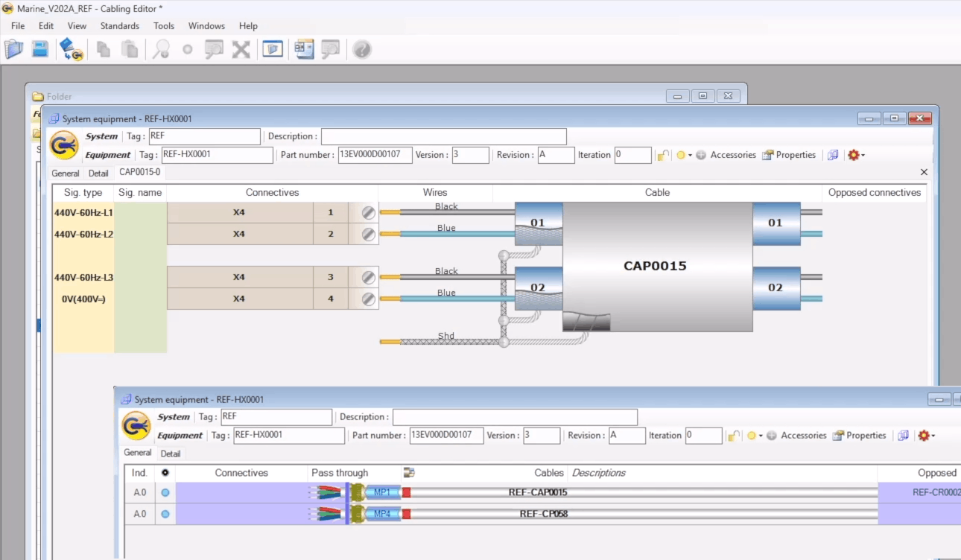Click the red marker on REF-CAP0015 cable
961x560 pixels.
pos(407,492)
